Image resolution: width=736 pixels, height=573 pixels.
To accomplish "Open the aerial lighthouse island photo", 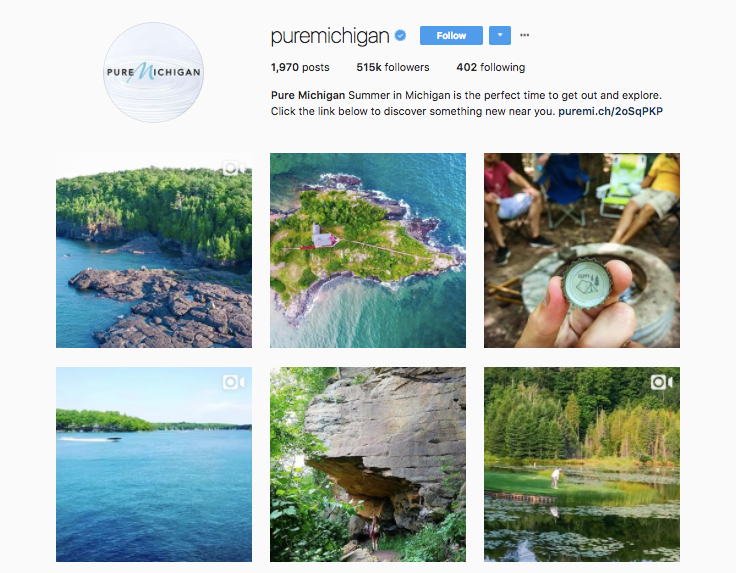I will (368, 251).
